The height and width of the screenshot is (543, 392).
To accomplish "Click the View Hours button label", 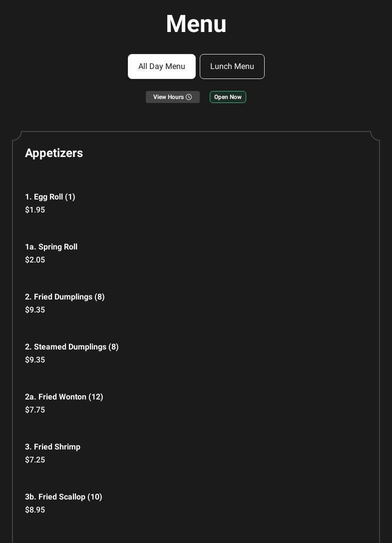I will [168, 97].
